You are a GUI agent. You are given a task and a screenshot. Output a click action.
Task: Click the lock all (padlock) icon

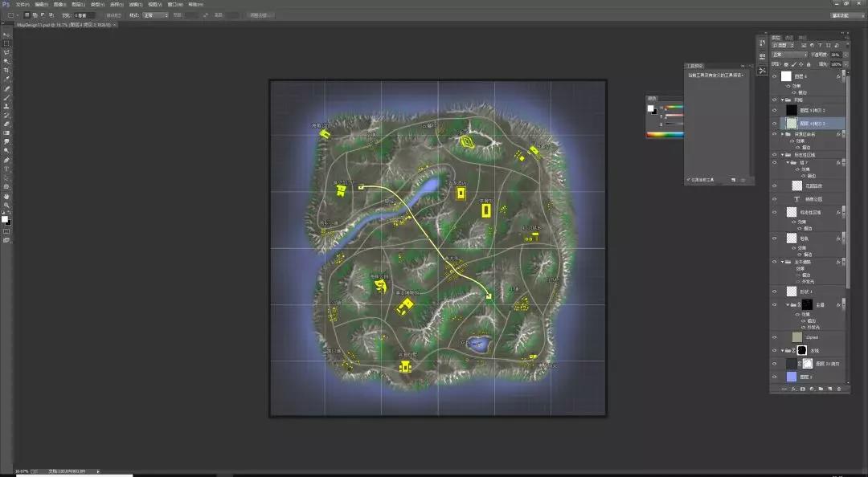pos(809,65)
